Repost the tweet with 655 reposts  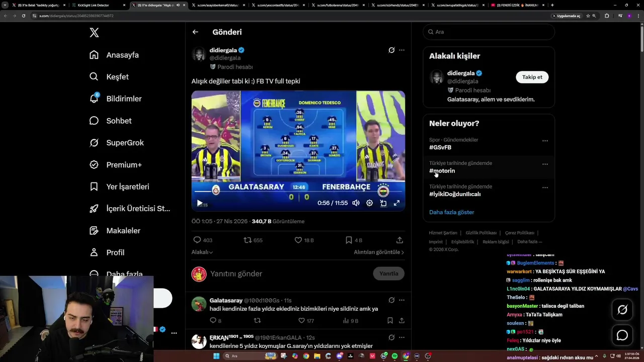pos(253,240)
